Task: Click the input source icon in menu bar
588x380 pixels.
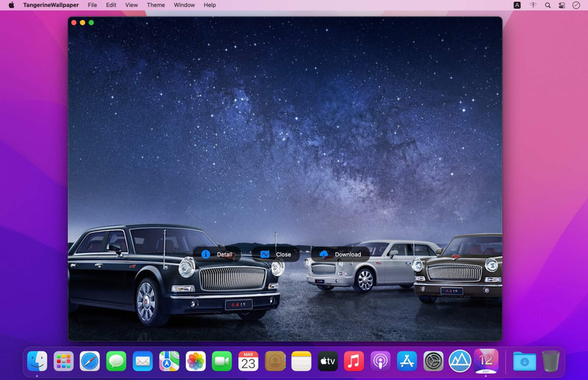Action: point(517,5)
